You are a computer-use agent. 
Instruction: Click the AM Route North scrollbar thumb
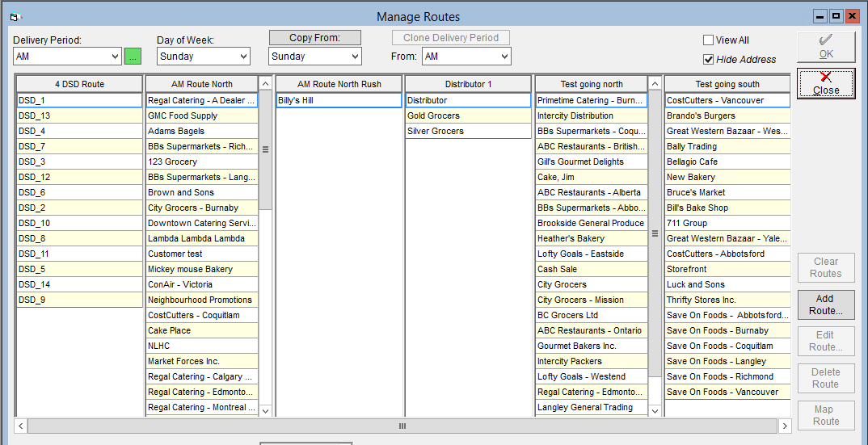(265, 150)
